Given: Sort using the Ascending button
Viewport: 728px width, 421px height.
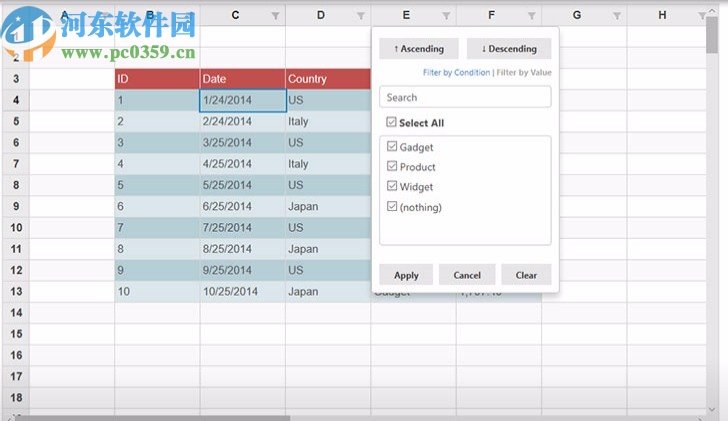Looking at the screenshot, I should coord(418,48).
